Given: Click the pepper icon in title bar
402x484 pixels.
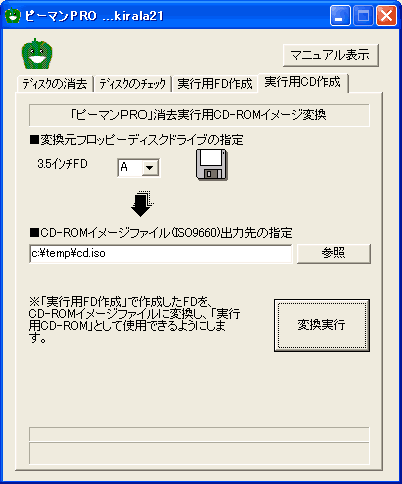Looking at the screenshot, I should pos(13,15).
